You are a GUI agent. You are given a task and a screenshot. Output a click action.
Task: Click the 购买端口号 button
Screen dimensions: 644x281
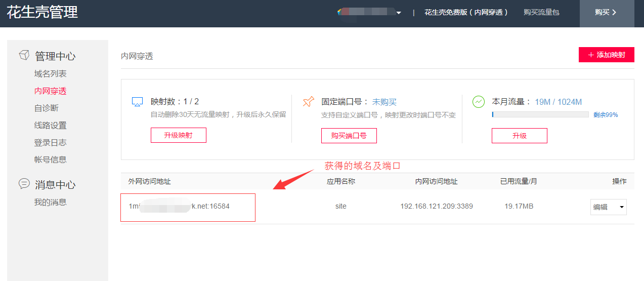349,136
